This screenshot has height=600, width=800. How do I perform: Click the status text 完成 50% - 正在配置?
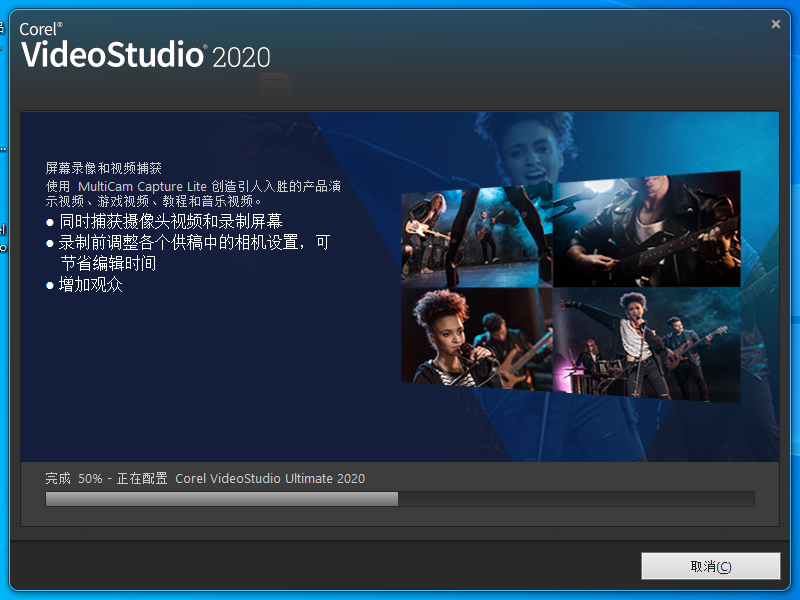pos(106,479)
